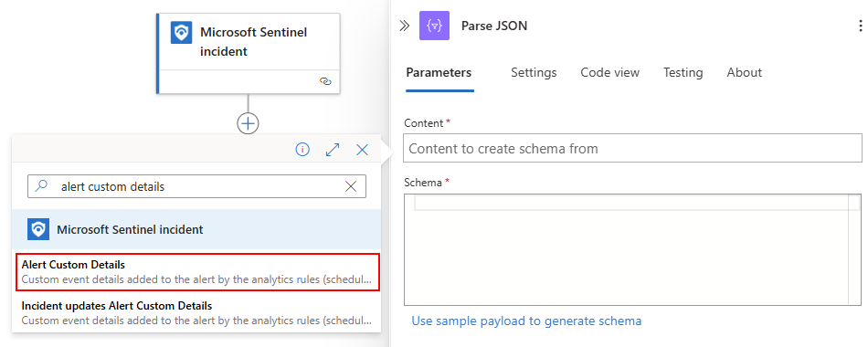868x347 pixels.
Task: Clear the alert custom details search text
Action: click(351, 186)
